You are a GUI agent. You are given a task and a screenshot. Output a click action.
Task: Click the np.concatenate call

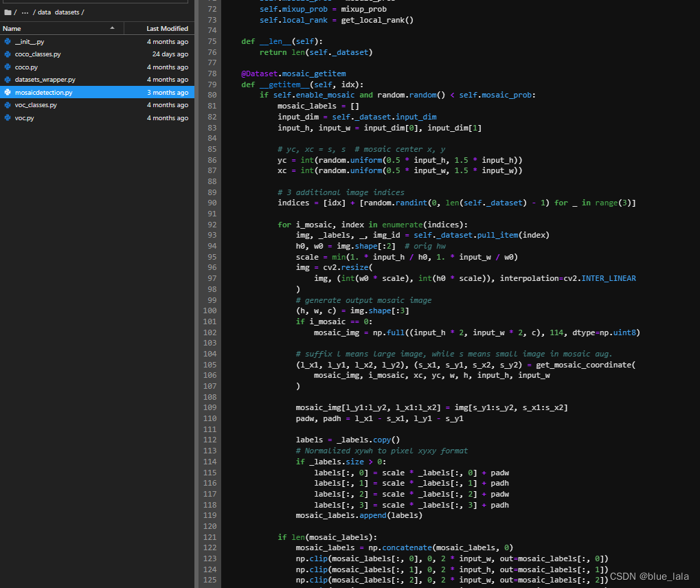(x=400, y=548)
